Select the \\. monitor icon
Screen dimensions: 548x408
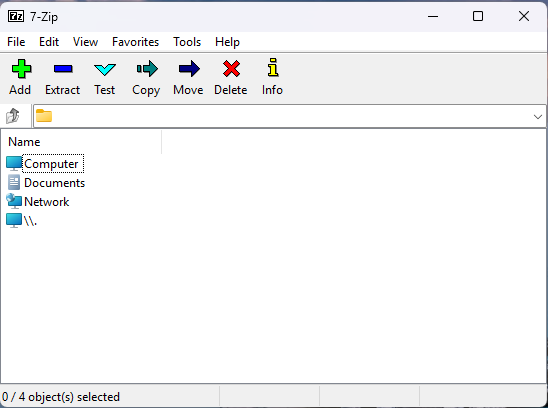coord(14,221)
